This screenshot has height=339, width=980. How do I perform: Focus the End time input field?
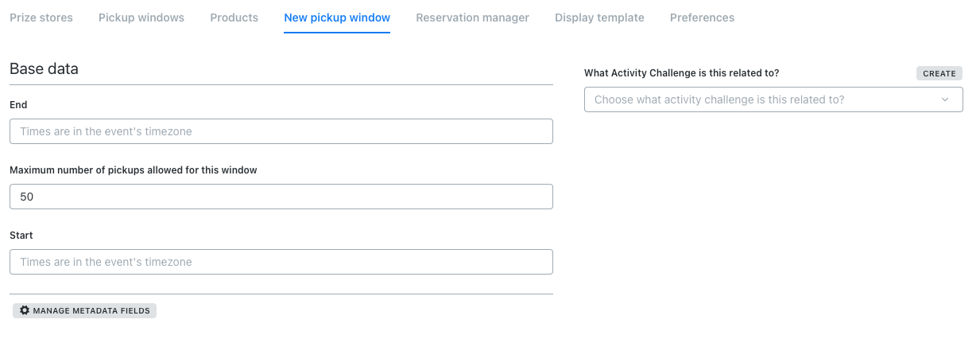281,131
